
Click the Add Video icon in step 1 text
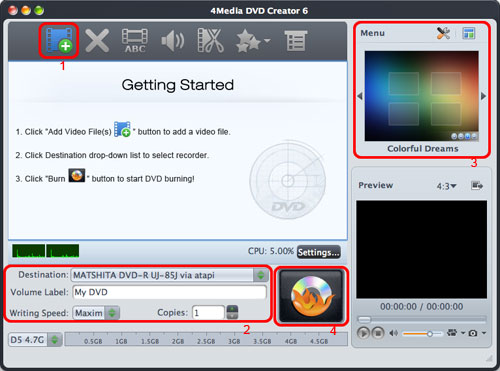point(122,129)
